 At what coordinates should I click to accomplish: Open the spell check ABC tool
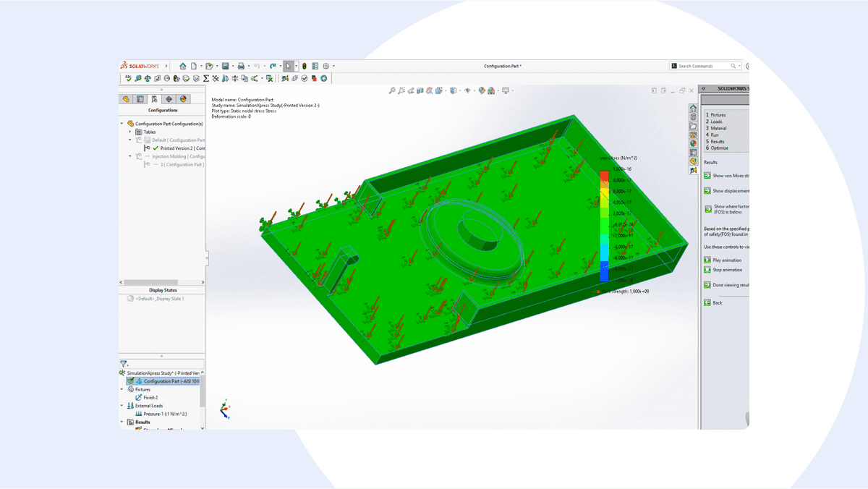click(x=128, y=78)
